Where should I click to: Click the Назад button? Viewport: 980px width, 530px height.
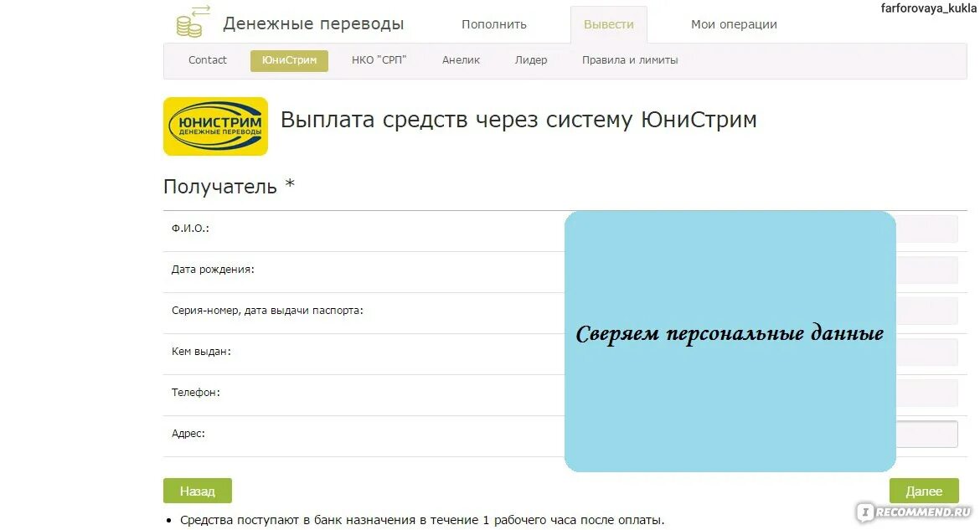(198, 491)
